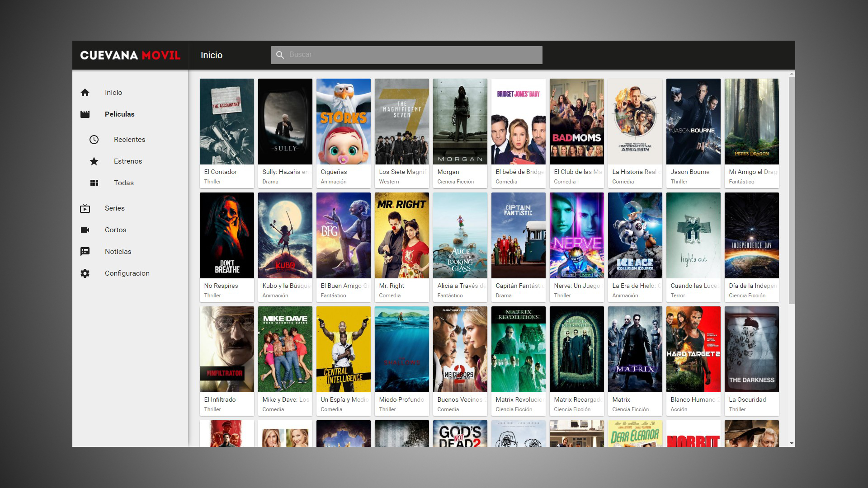
Task: Click the grid icon beside Todas
Action: pyautogui.click(x=94, y=183)
